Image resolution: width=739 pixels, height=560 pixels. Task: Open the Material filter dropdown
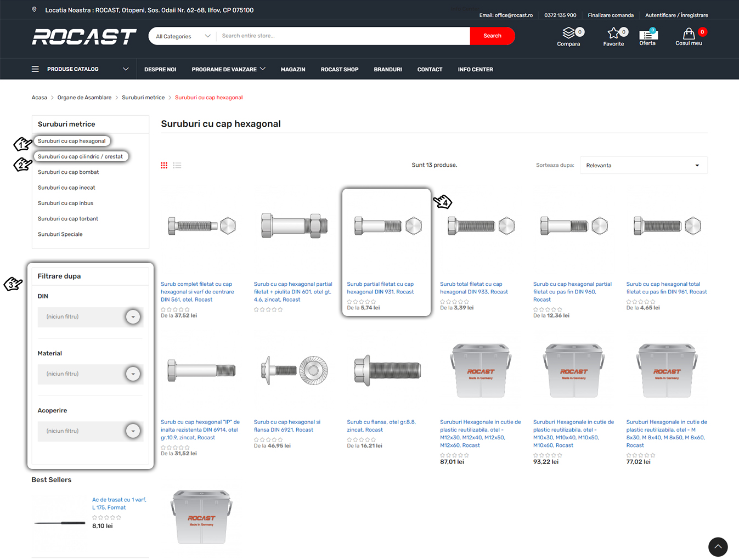(x=91, y=374)
